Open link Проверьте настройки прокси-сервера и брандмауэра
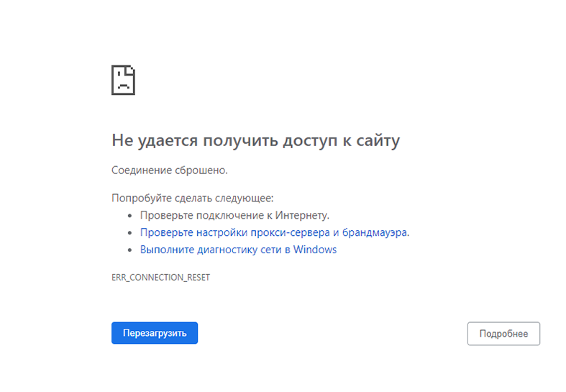 [x=275, y=232]
